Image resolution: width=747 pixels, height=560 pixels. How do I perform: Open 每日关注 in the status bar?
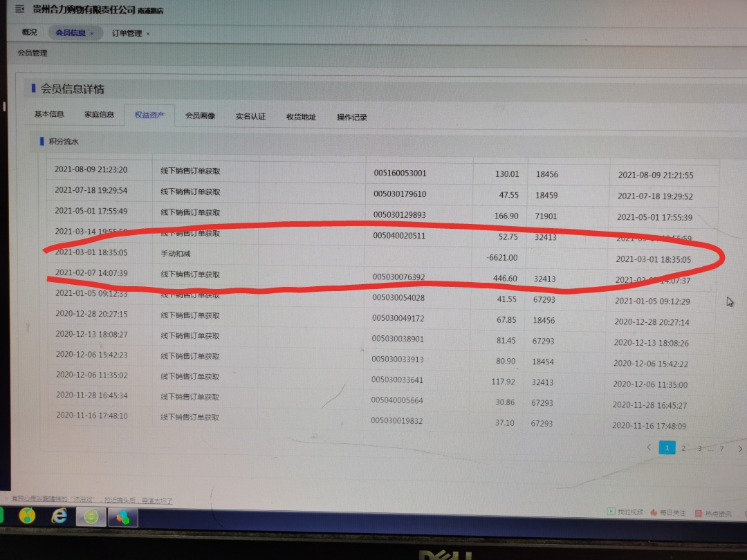667,513
